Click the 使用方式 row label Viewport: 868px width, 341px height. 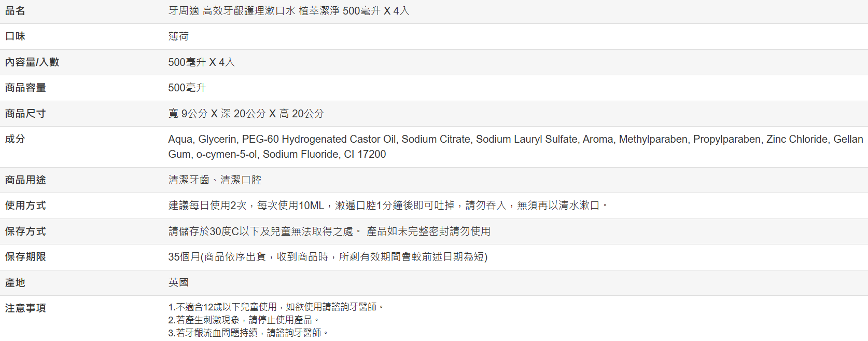(x=25, y=206)
